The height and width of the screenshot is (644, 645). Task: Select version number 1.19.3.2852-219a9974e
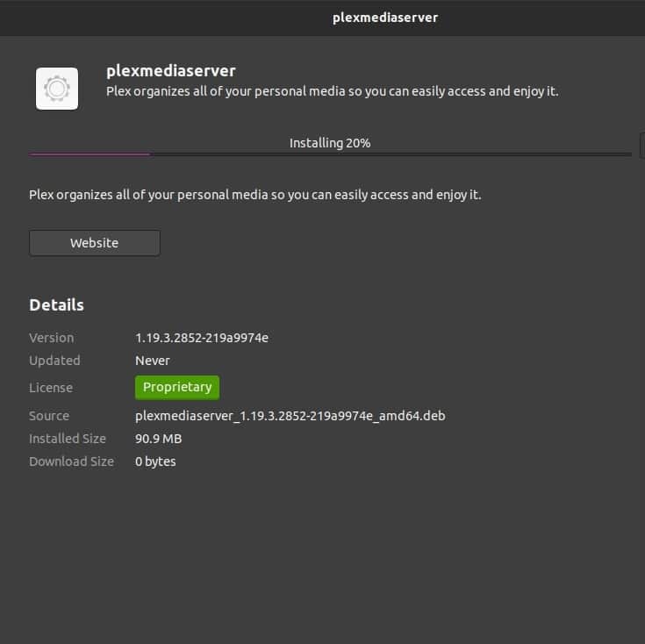coord(202,338)
